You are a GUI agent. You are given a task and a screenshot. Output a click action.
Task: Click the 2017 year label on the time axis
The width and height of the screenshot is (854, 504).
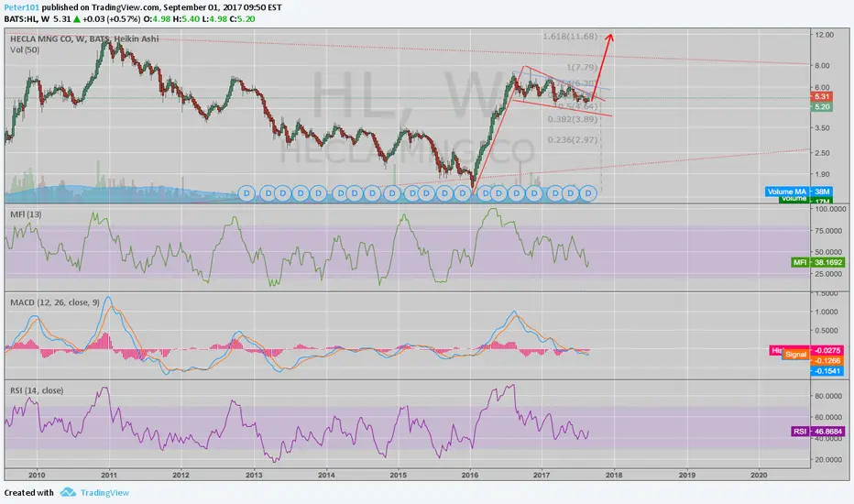pyautogui.click(x=542, y=475)
